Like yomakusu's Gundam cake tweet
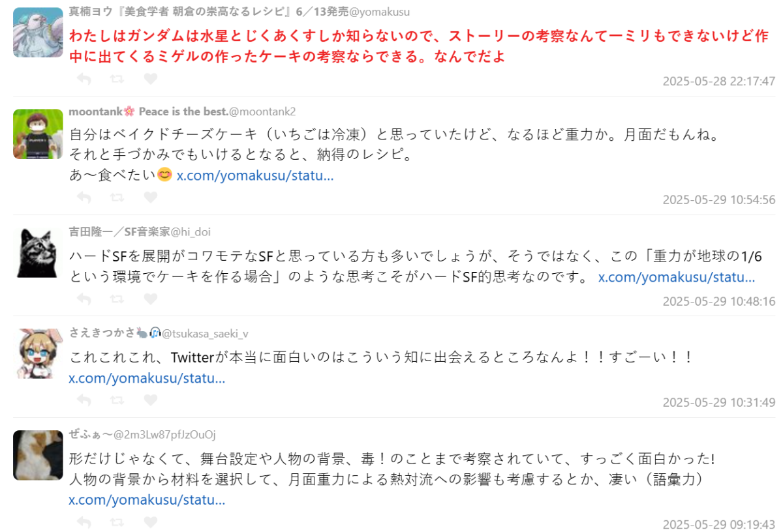The height and width of the screenshot is (532, 783). (150, 79)
